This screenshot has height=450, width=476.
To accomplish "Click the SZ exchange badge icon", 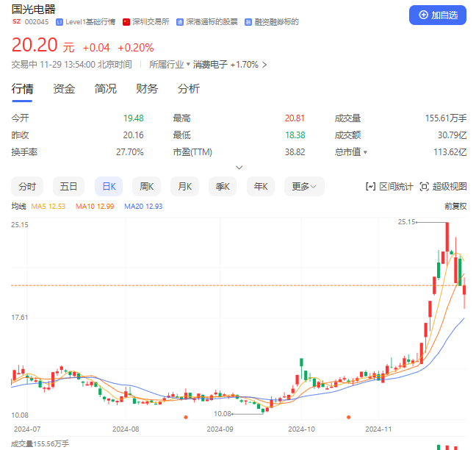I will coord(17,21).
